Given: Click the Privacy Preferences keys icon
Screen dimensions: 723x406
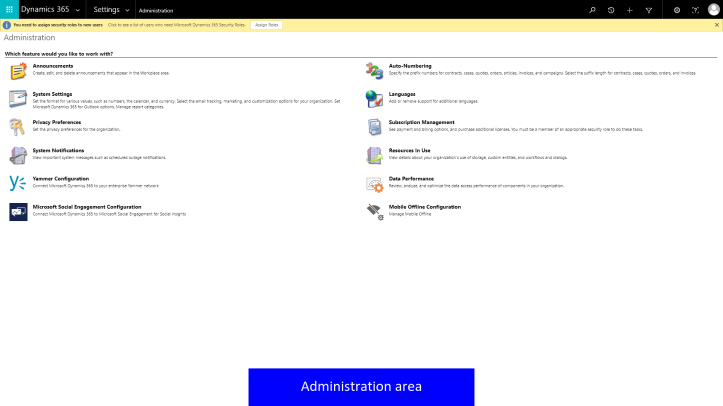Looking at the screenshot, I should [17, 127].
